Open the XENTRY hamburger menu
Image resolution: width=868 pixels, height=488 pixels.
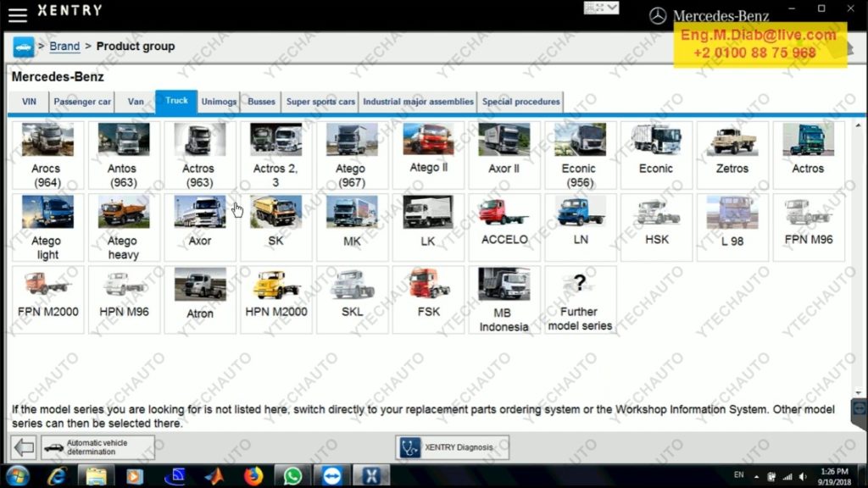pos(17,14)
